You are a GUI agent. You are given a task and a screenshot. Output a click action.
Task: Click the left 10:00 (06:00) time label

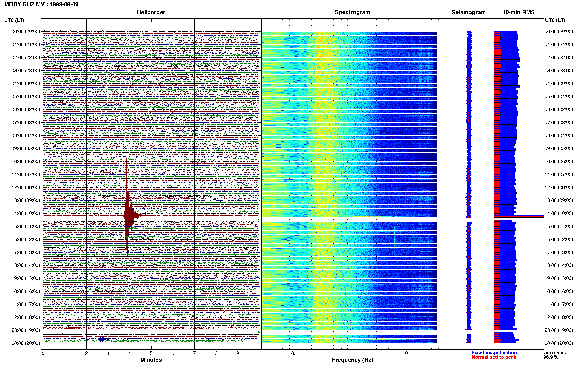coord(26,161)
